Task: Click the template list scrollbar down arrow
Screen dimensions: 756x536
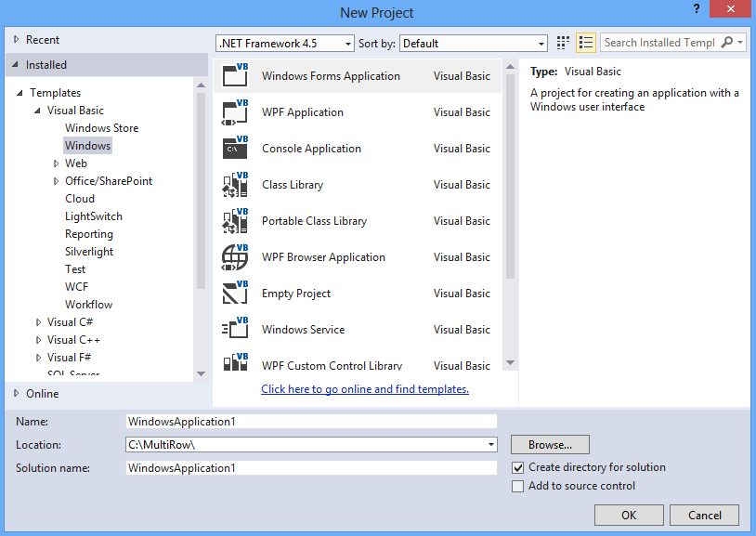Action: [511, 363]
